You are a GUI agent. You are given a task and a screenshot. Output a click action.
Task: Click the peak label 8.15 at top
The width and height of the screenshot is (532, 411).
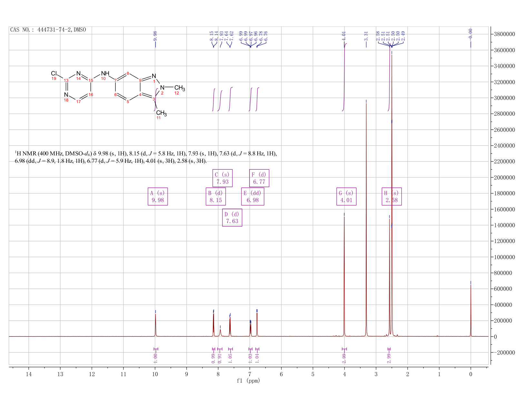pos(211,36)
